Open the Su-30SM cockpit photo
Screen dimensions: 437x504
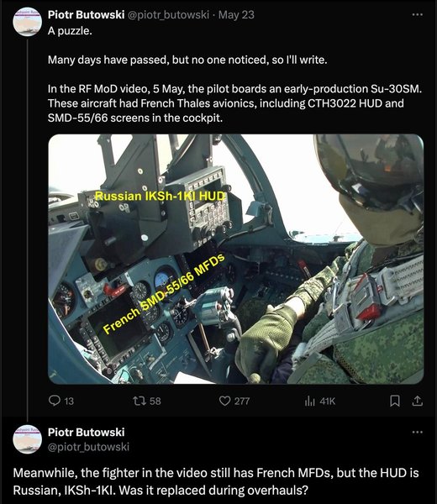coord(235,259)
